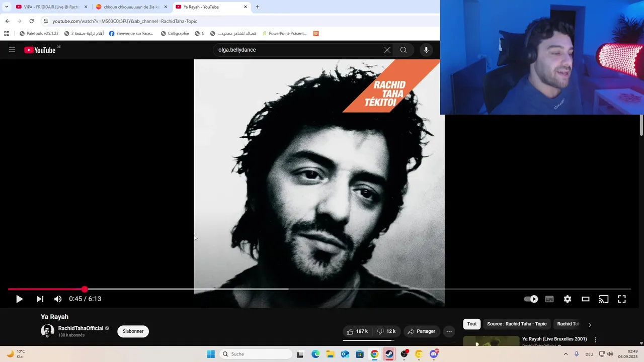Start voice search with microphone icon
The width and height of the screenshot is (644, 362).
coord(426,50)
